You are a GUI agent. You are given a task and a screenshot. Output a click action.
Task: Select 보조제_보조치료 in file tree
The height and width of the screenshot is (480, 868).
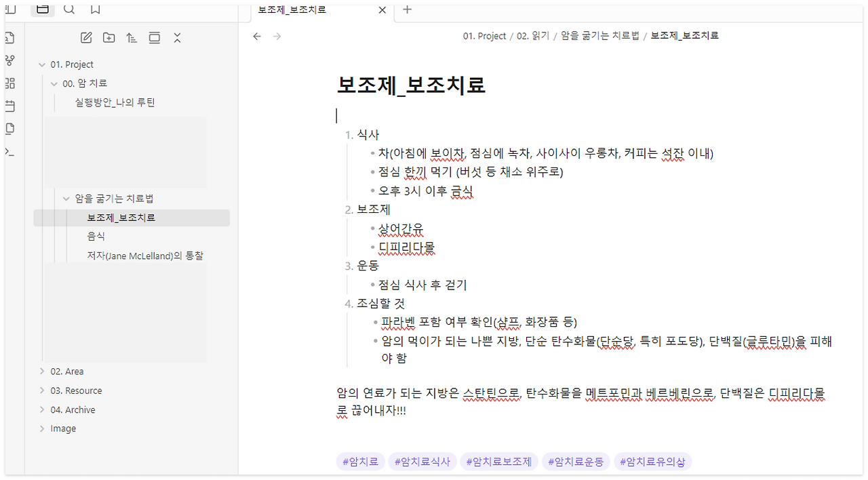pyautogui.click(x=132, y=218)
